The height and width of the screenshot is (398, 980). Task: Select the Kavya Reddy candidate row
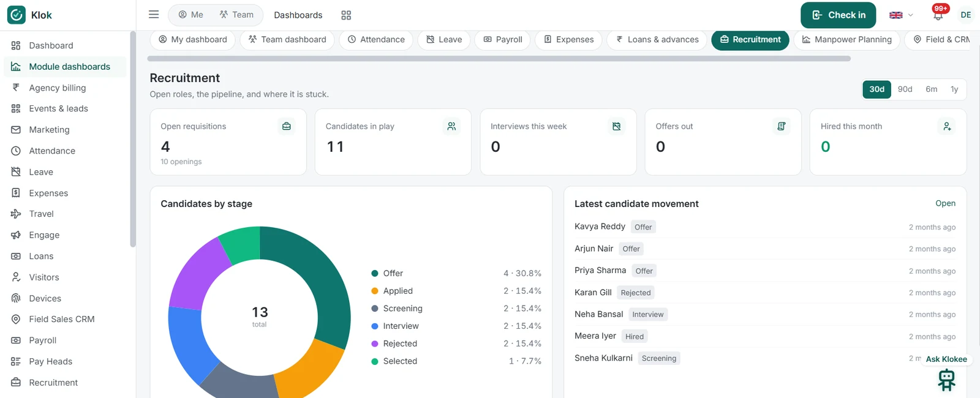coord(764,227)
